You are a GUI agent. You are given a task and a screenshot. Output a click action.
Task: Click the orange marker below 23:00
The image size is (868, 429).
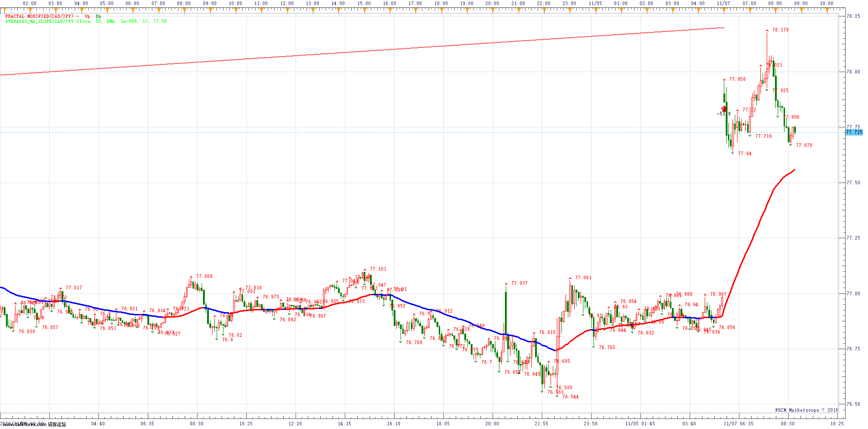569,9
